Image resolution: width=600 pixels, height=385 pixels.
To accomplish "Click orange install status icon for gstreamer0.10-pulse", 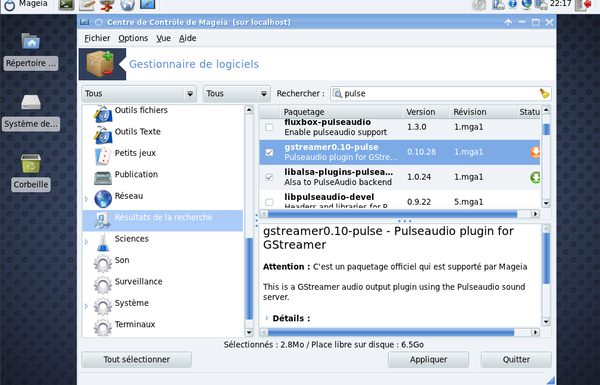I will 535,152.
